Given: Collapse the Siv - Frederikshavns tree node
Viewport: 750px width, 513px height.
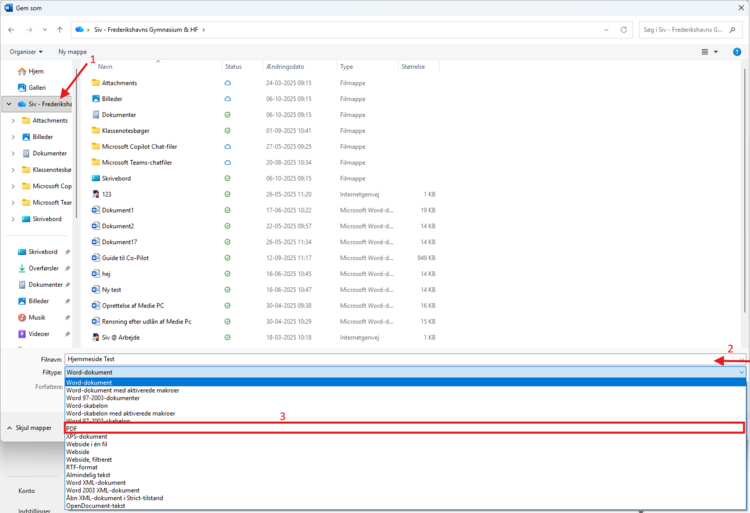Looking at the screenshot, I should [9, 104].
